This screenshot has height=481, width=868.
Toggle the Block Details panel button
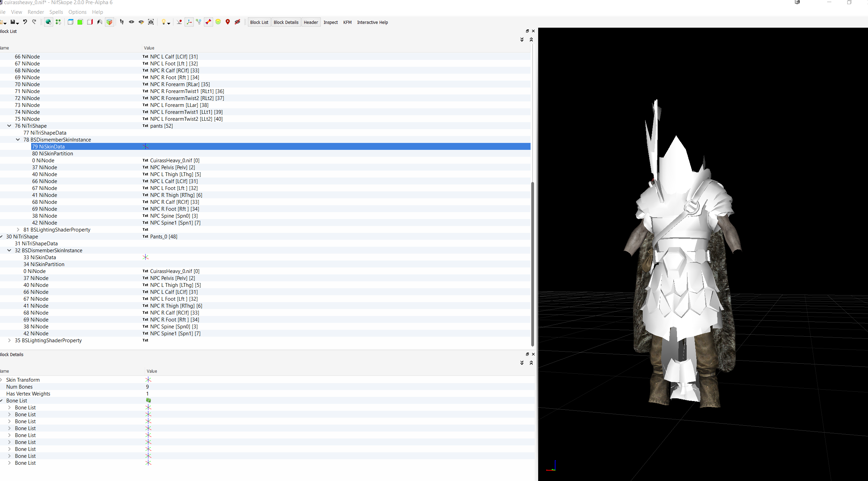pyautogui.click(x=286, y=22)
